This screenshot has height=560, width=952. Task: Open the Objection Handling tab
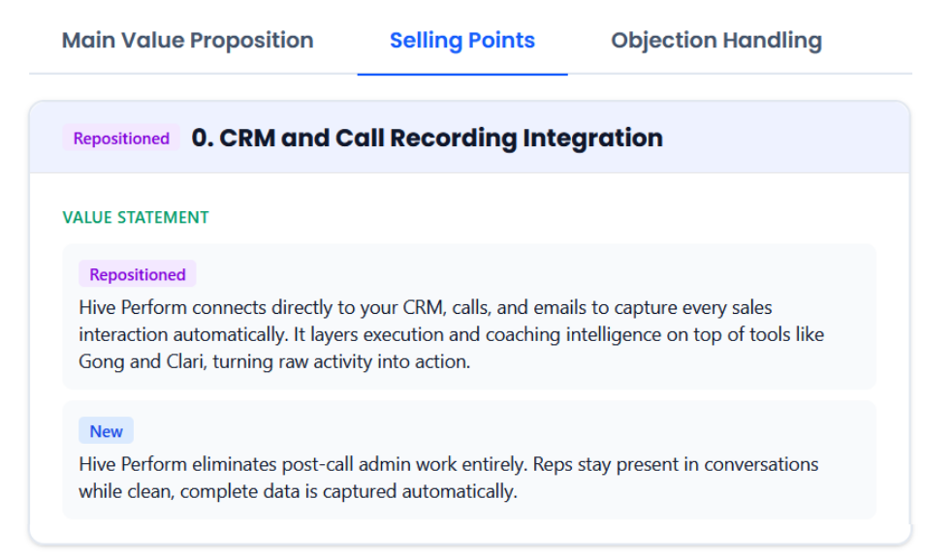[715, 40]
